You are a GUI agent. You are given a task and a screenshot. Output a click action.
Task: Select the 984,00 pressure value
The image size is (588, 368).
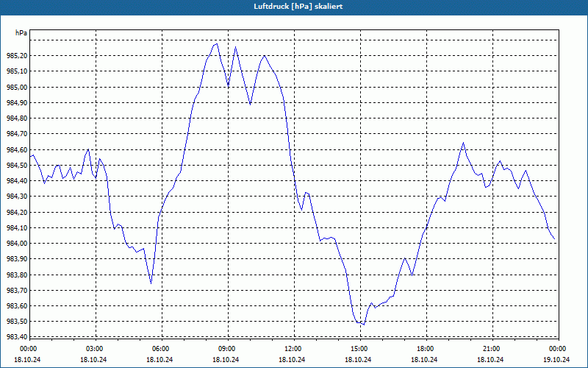point(17,244)
